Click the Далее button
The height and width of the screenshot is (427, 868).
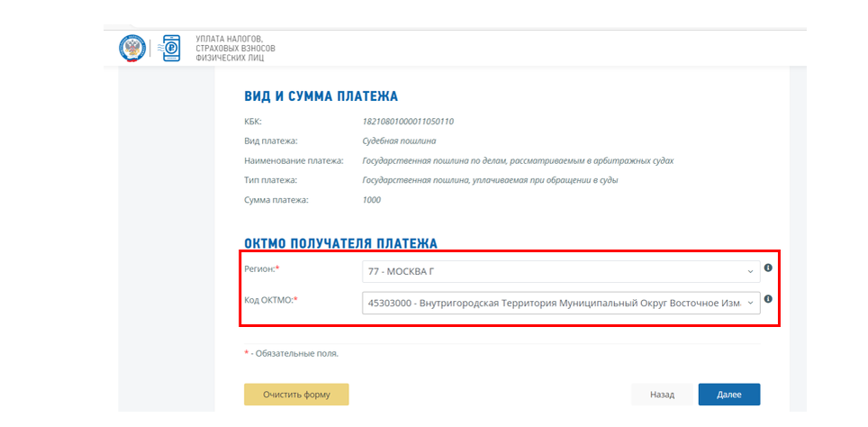729,395
